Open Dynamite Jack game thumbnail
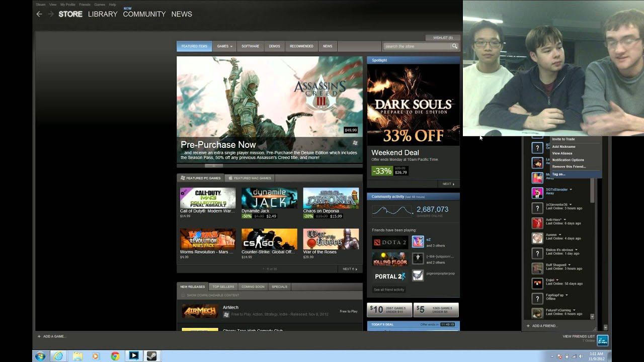Viewport: 644px width, 362px height. coord(269,198)
